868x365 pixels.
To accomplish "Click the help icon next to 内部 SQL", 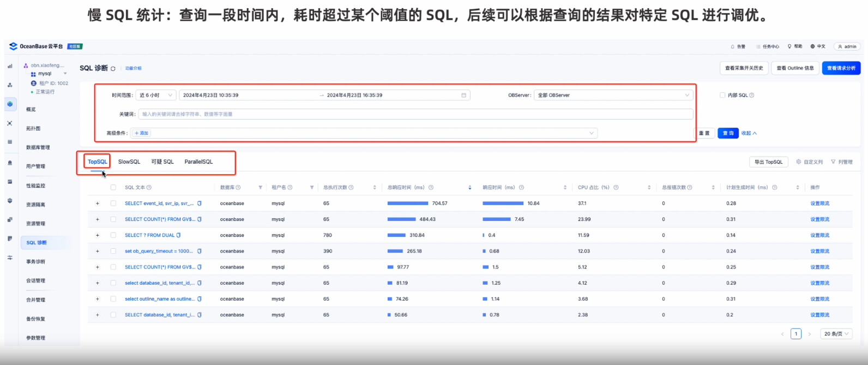I will (x=752, y=95).
